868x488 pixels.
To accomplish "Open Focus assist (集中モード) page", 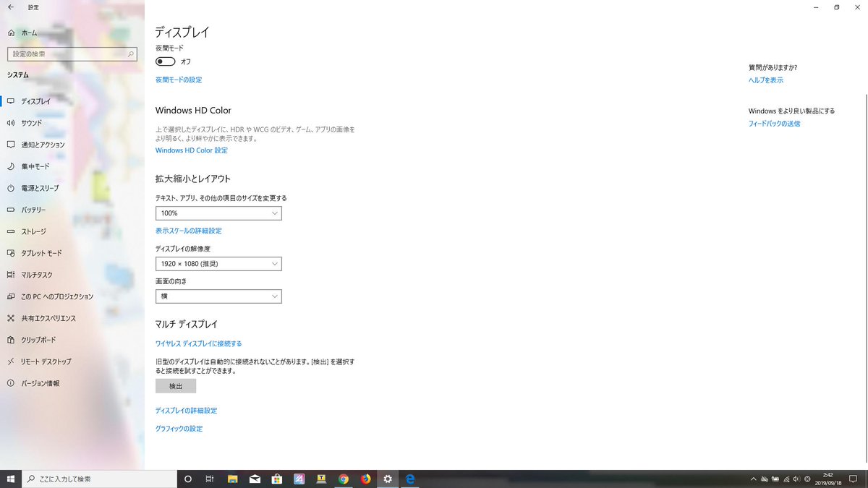I will pos(72,166).
